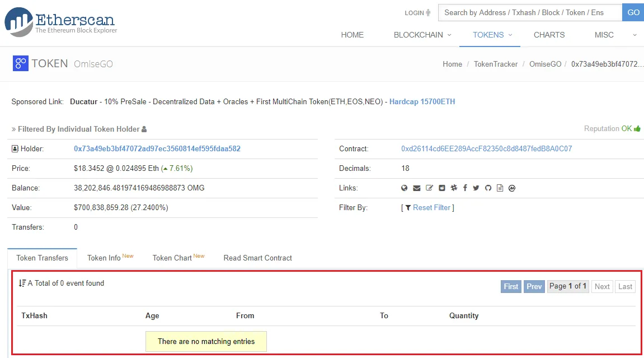Screen dimensions: 644x358
Task: Open the CoinMarketCap link icon
Action: tap(512, 188)
